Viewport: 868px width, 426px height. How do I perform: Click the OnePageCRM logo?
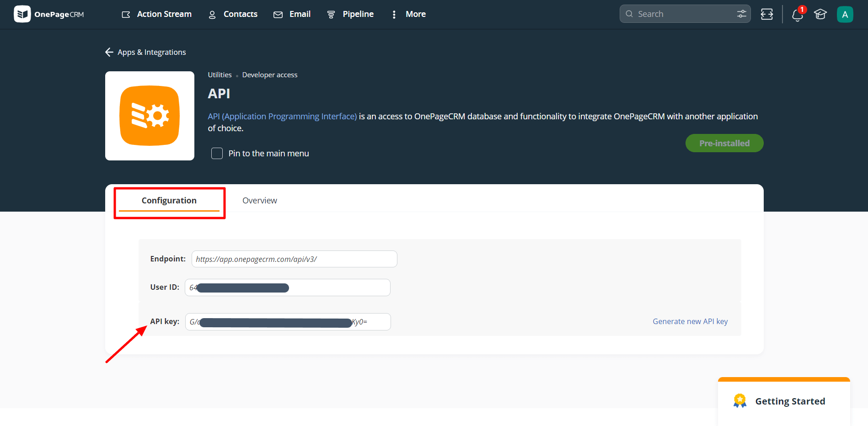49,14
